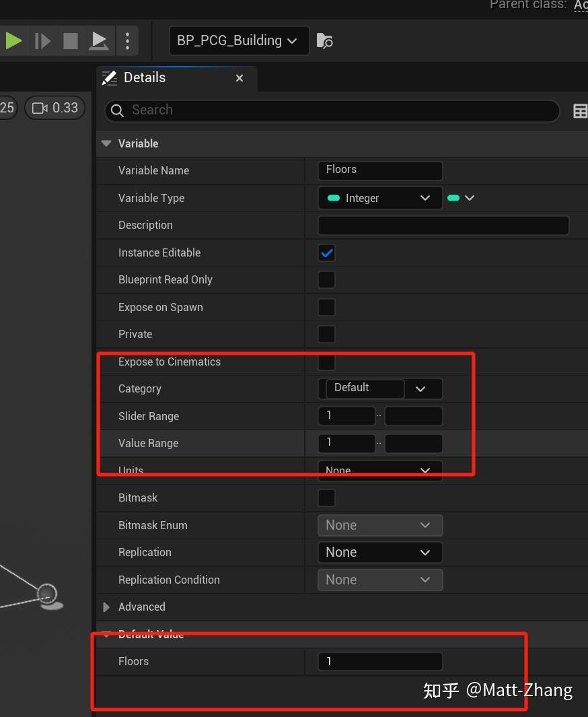Screen dimensions: 588x717
Task: Open the BP_PCG_Building debug object dropdown
Action: tap(239, 41)
